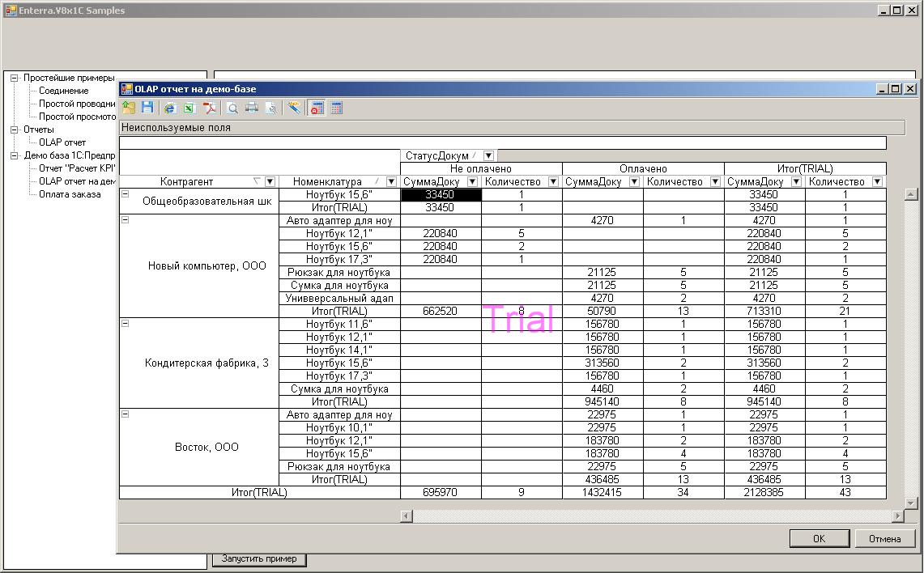Select OLAP отчет under Отчеты
The height and width of the screenshot is (573, 924).
[x=62, y=142]
